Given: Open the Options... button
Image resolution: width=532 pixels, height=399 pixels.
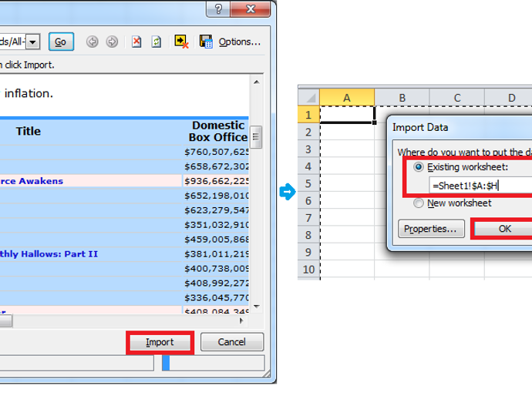Looking at the screenshot, I should point(240,42).
